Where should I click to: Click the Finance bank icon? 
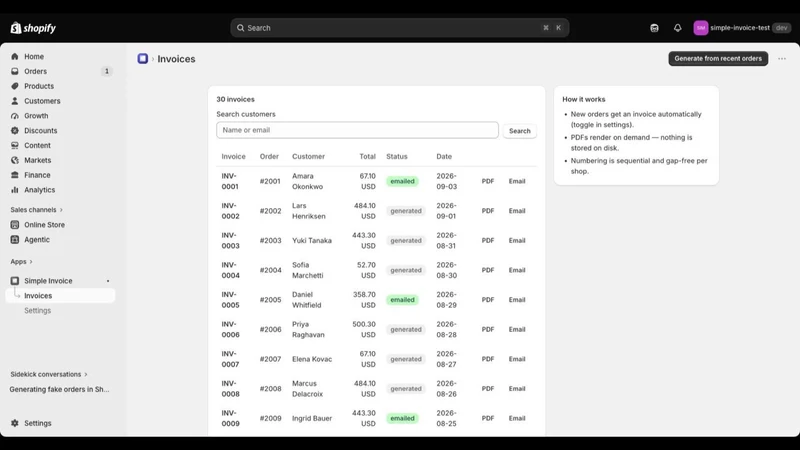pos(15,175)
